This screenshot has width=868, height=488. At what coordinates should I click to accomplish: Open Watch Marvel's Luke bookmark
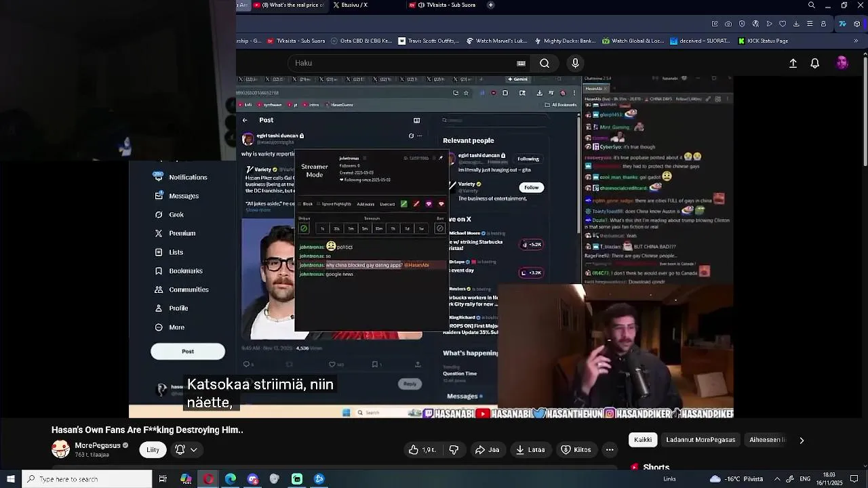click(x=497, y=41)
